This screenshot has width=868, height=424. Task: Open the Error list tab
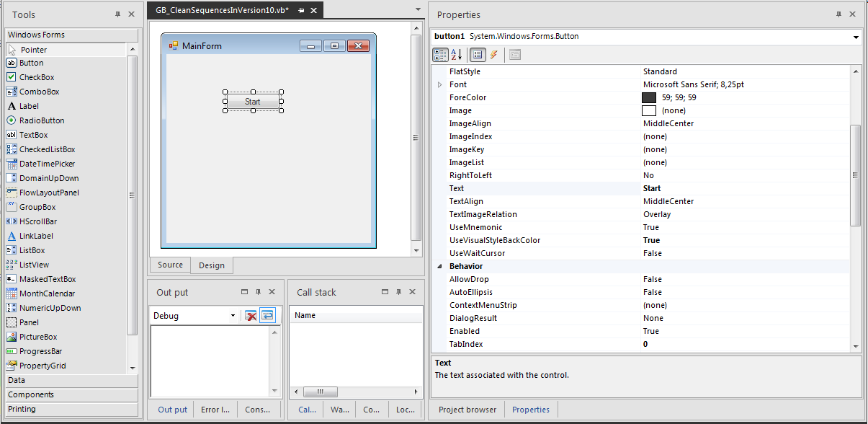pyautogui.click(x=215, y=409)
